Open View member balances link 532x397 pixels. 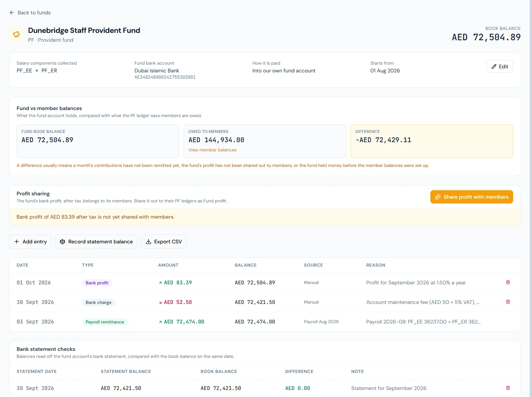(x=212, y=150)
